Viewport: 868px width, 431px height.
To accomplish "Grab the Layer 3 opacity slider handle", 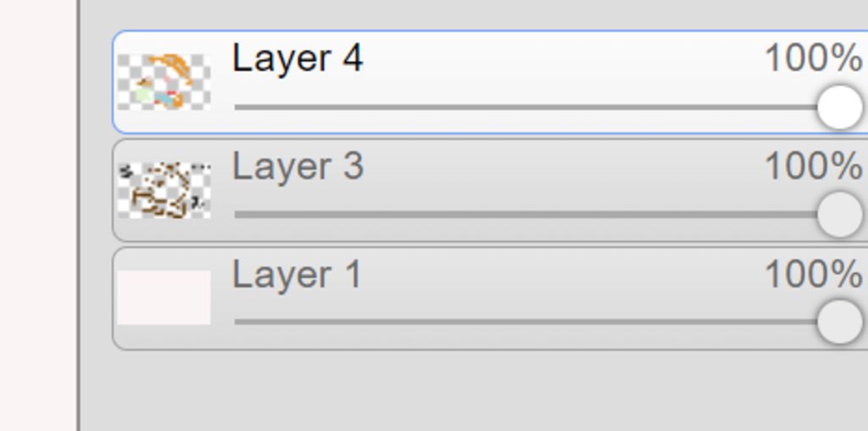I will pos(840,215).
